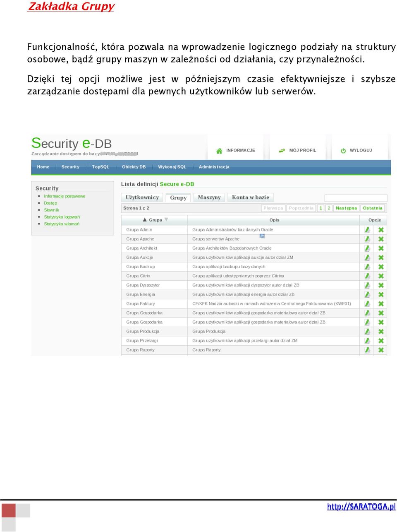Switch to the Użytkownicy tab
Viewport: 397px width, 532px height.
coord(142,197)
